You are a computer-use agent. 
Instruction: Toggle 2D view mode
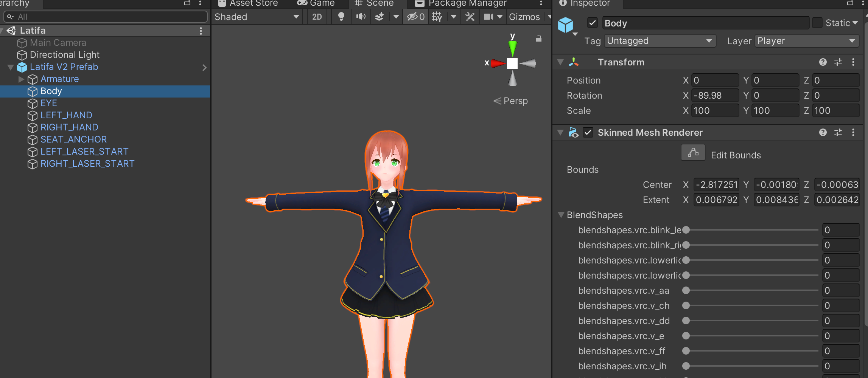pyautogui.click(x=317, y=17)
